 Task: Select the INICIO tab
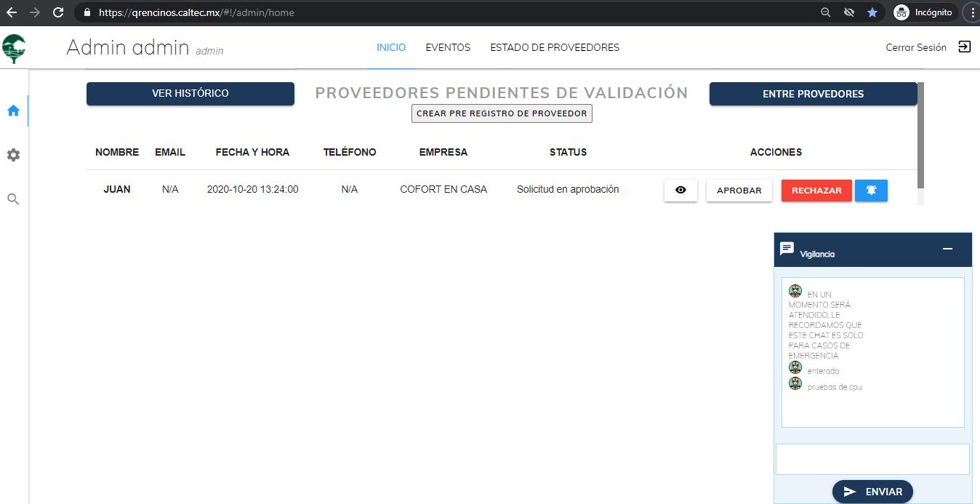(391, 47)
